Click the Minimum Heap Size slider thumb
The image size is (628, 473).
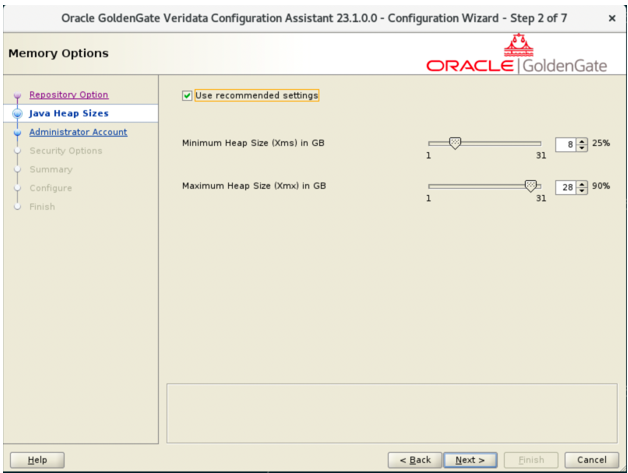(x=455, y=143)
